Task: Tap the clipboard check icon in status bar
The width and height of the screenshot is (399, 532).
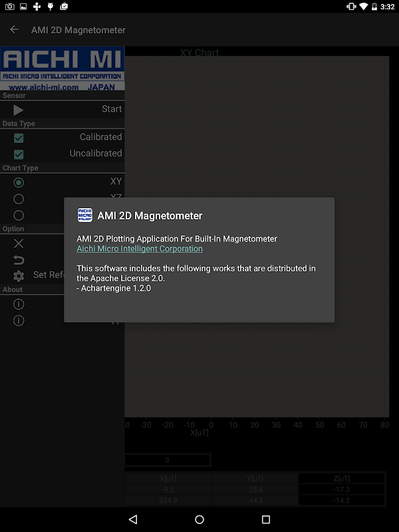Action: pyautogui.click(x=64, y=6)
